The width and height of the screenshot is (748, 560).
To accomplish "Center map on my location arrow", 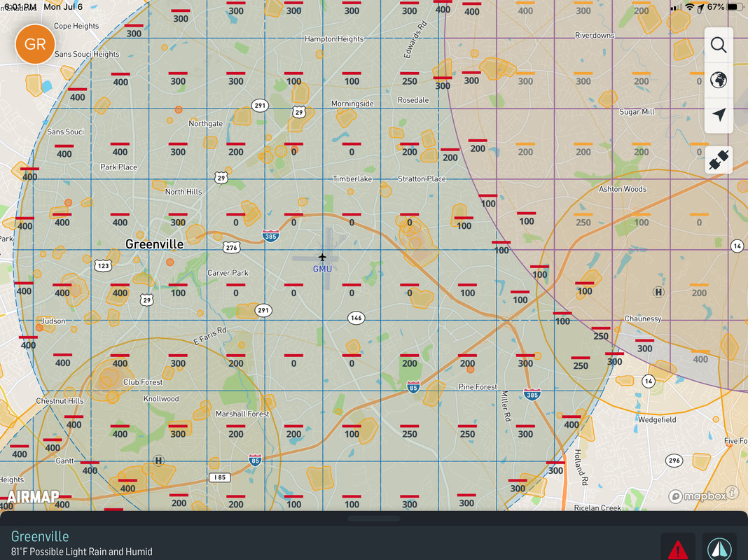I will tap(719, 114).
